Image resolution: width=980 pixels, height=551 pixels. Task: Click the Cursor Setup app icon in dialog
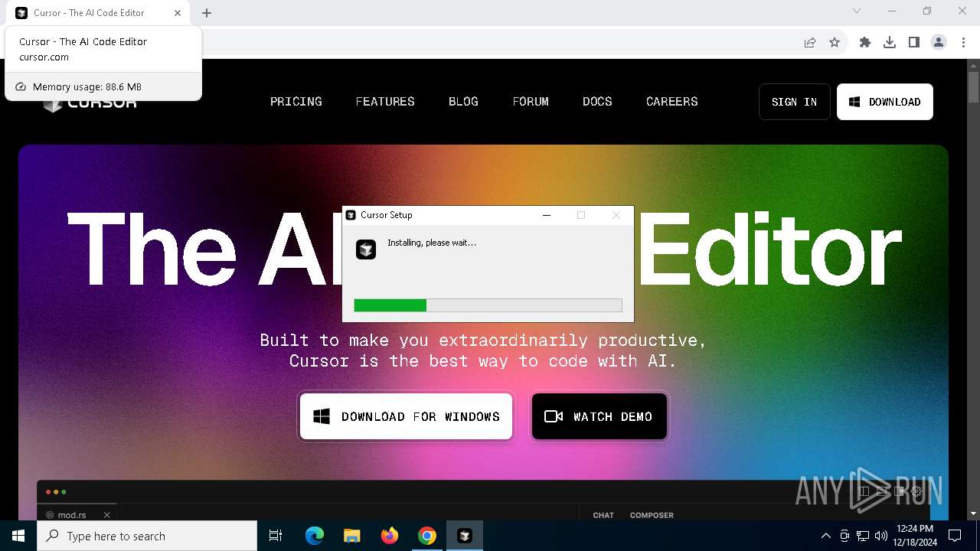pyautogui.click(x=366, y=249)
